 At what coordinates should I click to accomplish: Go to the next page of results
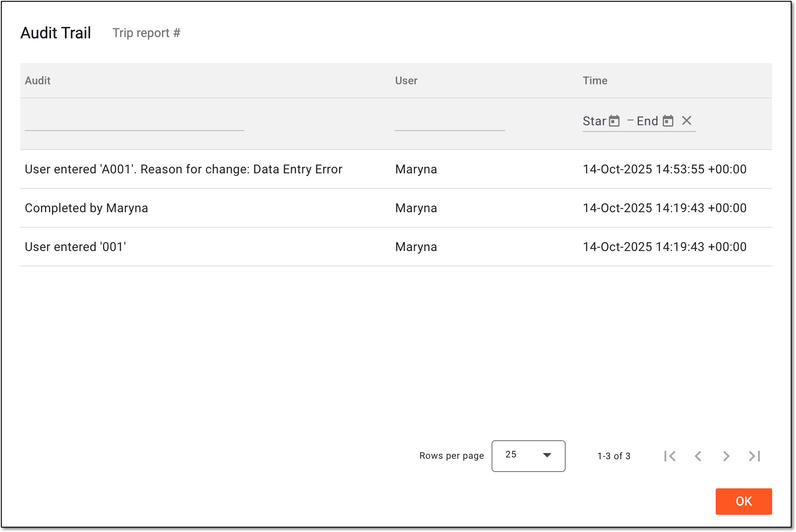coord(726,456)
